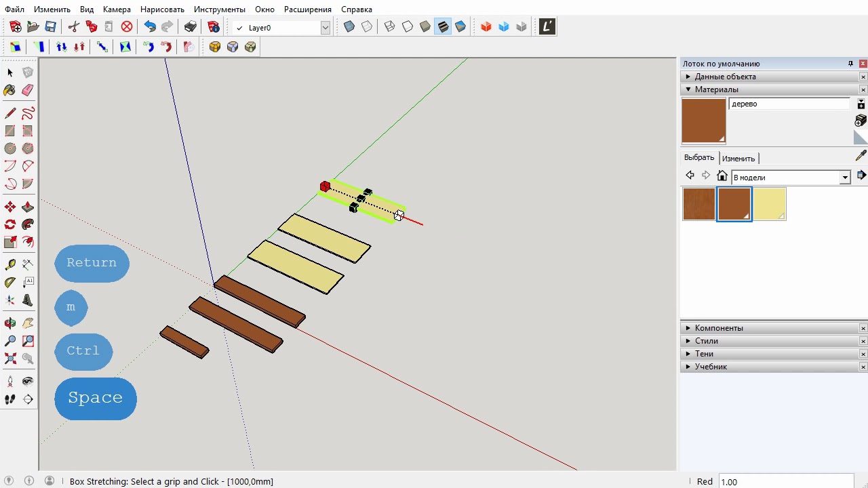Open the 'Расширения' menu

point(308,9)
